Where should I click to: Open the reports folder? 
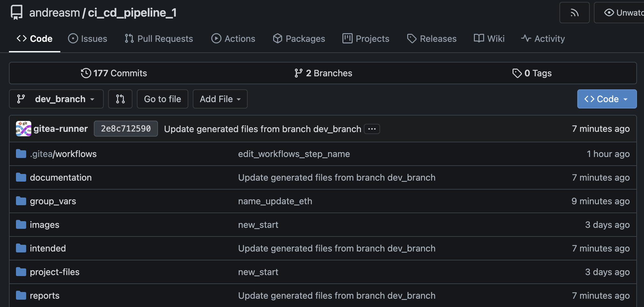45,296
